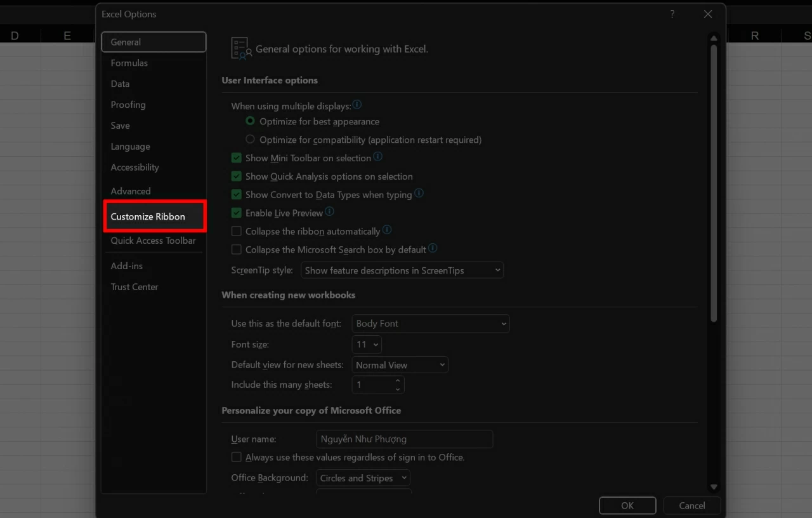Select Optimize for compatibility radio button
The height and width of the screenshot is (518, 812).
point(249,139)
